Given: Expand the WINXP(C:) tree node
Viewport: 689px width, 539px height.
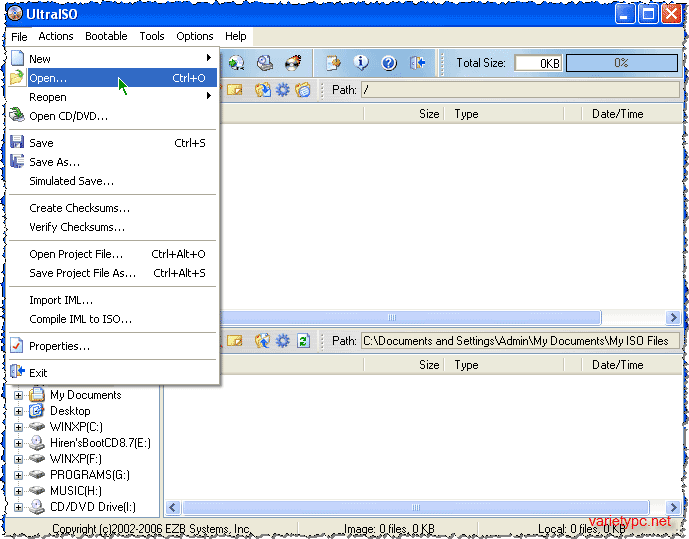Looking at the screenshot, I should [18, 427].
